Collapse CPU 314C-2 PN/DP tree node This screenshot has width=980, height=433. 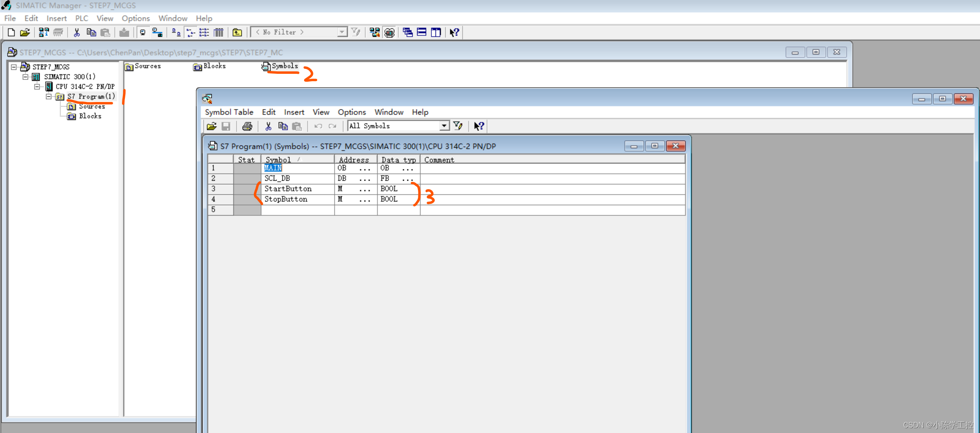pos(37,86)
